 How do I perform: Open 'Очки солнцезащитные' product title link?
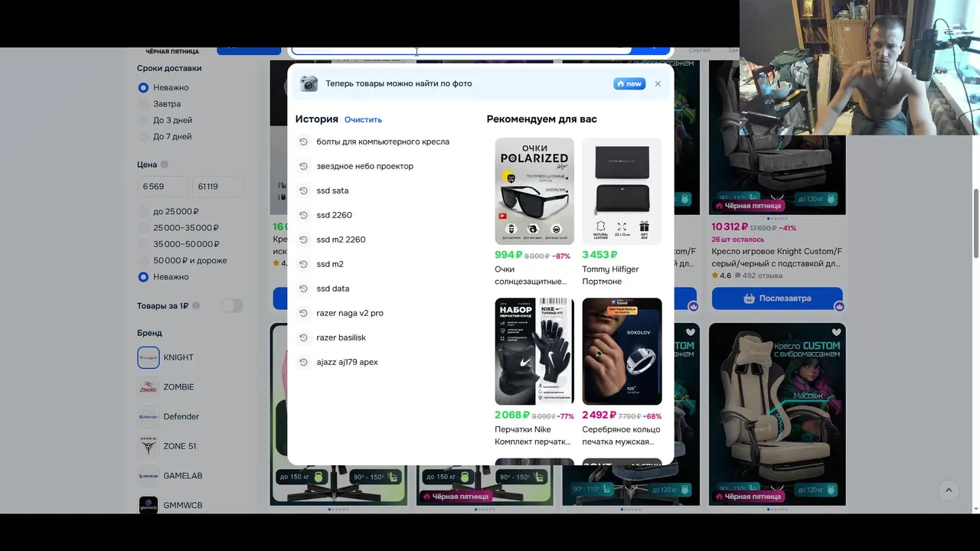531,275
